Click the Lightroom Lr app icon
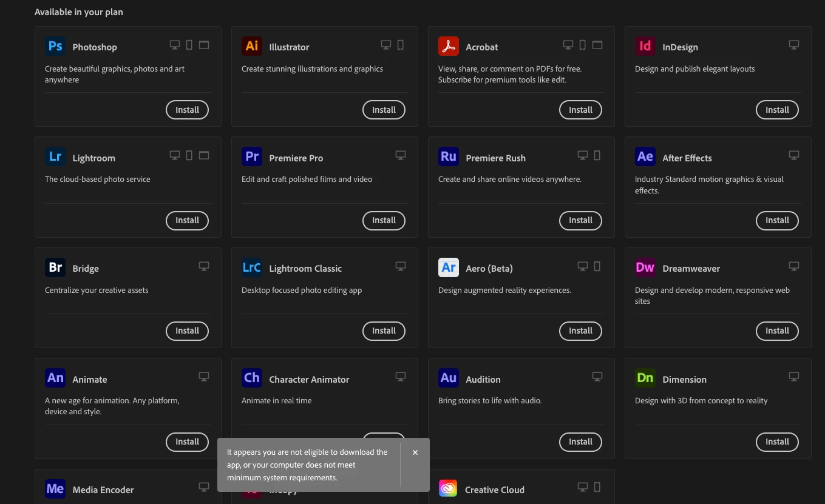Image resolution: width=825 pixels, height=504 pixels. pos(55,156)
